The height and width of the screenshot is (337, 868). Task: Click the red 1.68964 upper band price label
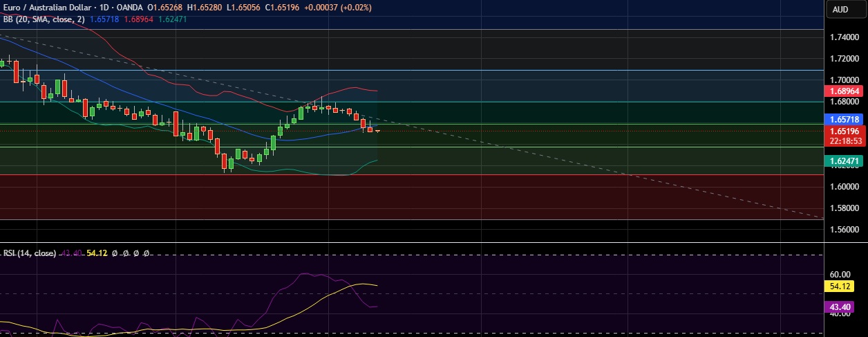click(x=843, y=91)
